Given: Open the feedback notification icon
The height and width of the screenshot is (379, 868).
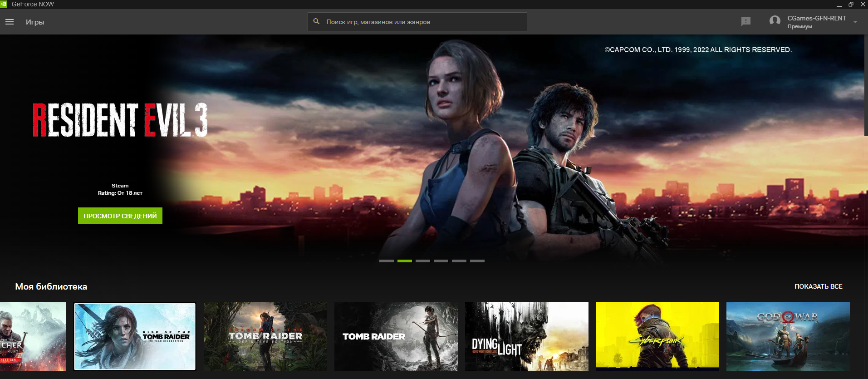Looking at the screenshot, I should pyautogui.click(x=745, y=21).
